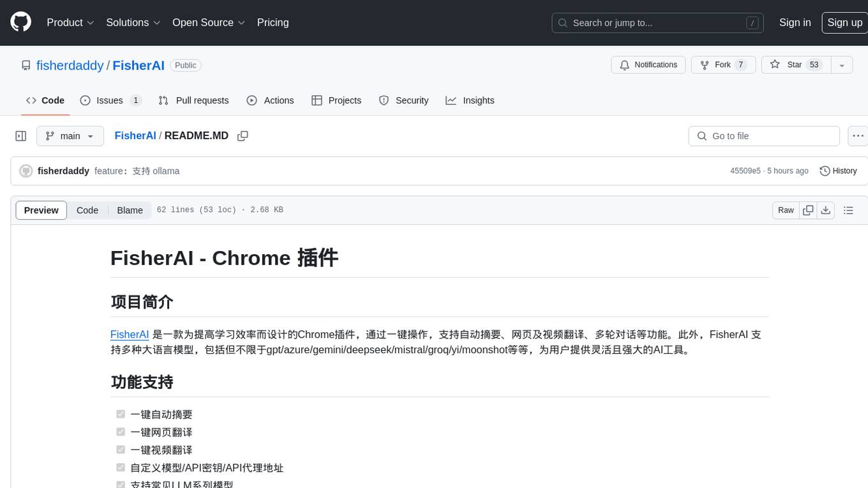This screenshot has width=868, height=488.
Task: Open the Projects tab
Action: 336,100
